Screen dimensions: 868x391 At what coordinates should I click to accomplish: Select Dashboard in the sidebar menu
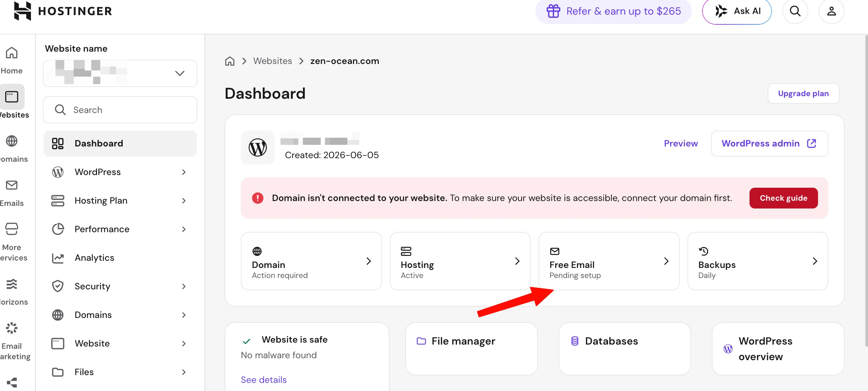click(120, 143)
